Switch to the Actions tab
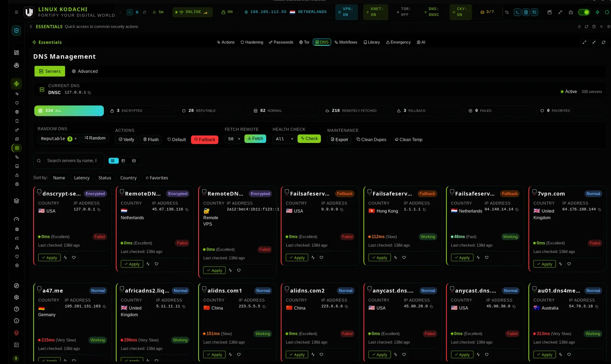The width and height of the screenshot is (611, 364). pyautogui.click(x=226, y=42)
